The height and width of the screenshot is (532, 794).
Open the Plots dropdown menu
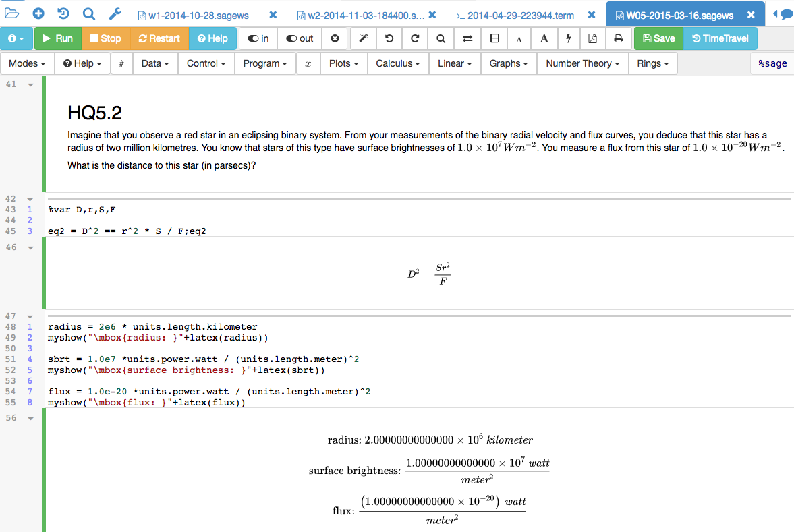343,63
